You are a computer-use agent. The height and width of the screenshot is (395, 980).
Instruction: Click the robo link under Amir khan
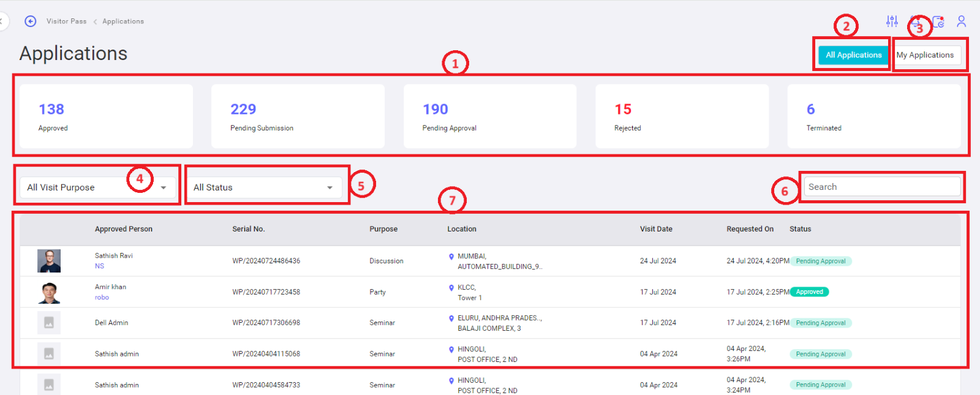click(x=102, y=298)
